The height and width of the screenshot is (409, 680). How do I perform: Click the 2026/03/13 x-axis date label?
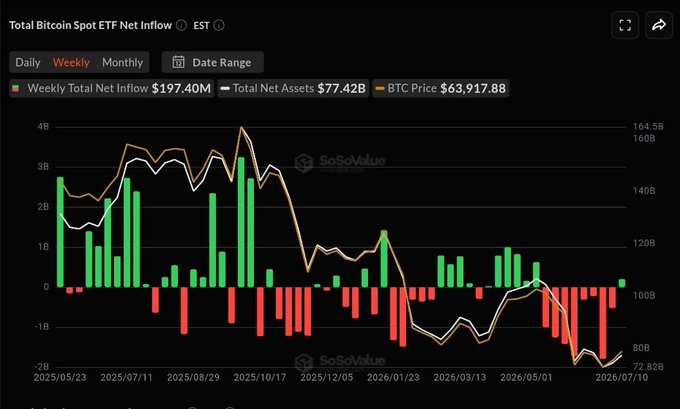[460, 377]
